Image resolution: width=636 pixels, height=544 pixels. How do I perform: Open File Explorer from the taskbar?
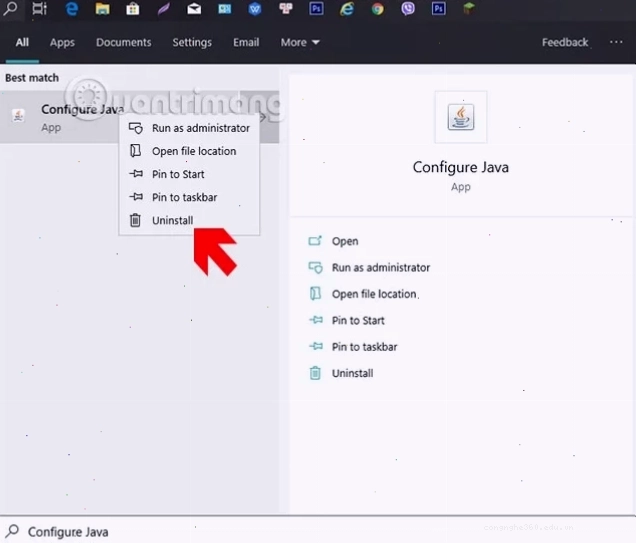pos(102,9)
